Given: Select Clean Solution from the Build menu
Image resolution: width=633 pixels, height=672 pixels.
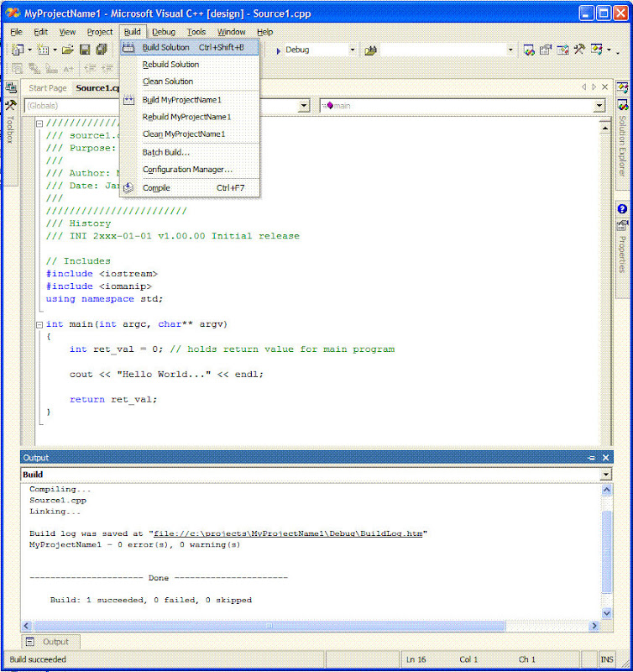Looking at the screenshot, I should pos(190,81).
